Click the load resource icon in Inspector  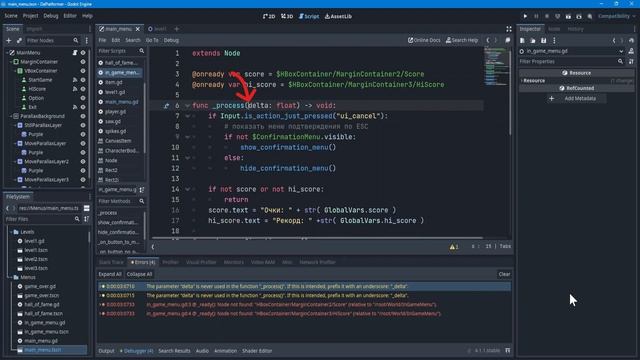pyautogui.click(x=533, y=40)
